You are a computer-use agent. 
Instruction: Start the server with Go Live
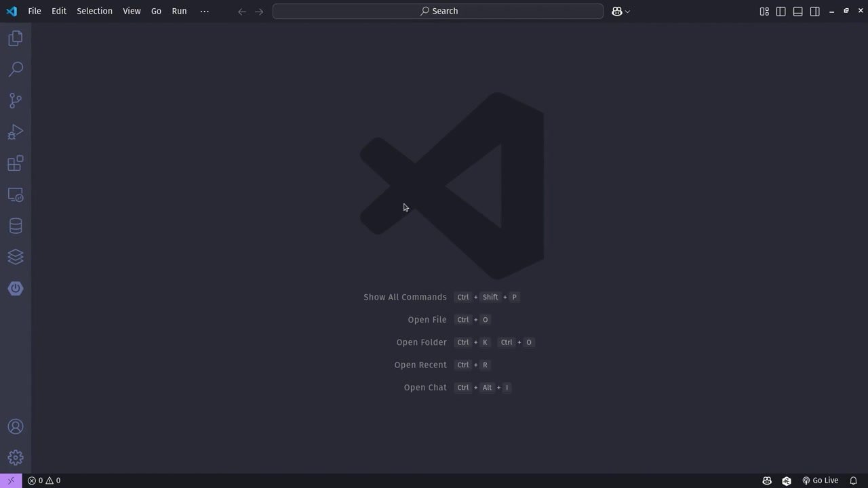pos(821,481)
